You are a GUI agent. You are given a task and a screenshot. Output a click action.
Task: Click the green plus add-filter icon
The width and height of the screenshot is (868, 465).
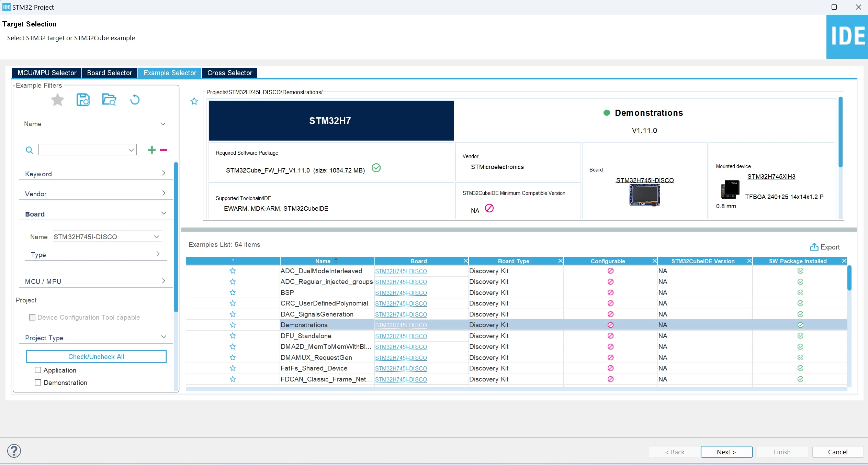151,150
